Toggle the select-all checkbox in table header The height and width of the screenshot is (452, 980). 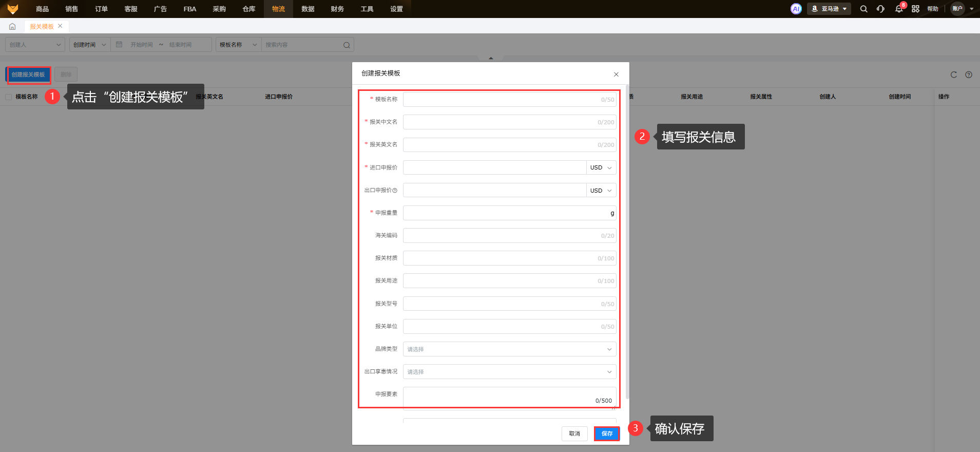click(8, 97)
